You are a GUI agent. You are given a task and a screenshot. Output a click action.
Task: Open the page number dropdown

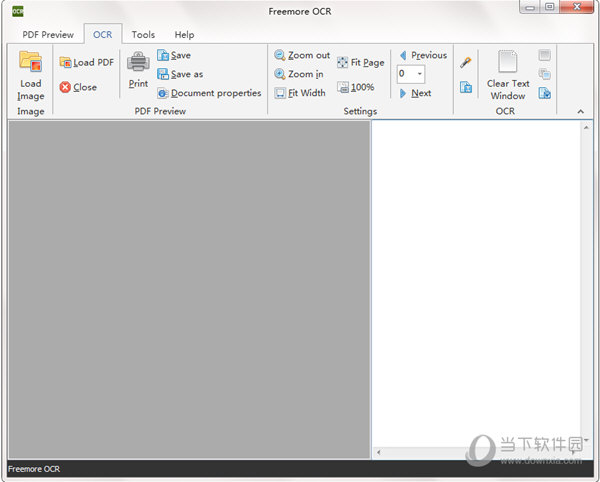tap(420, 73)
